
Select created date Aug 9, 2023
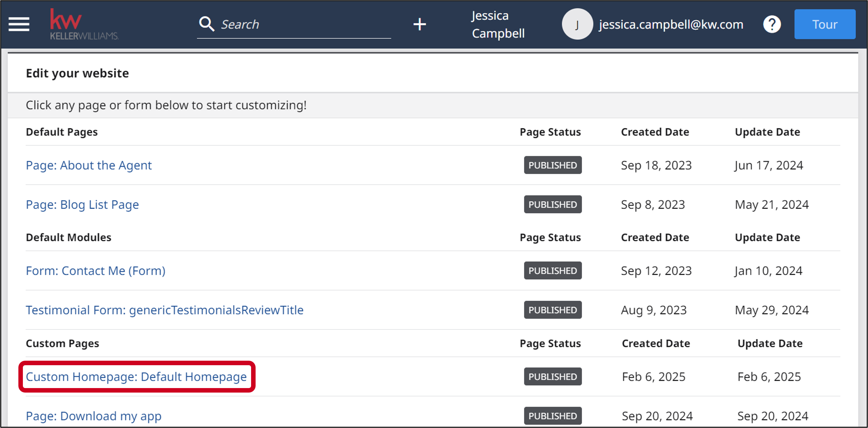pos(654,310)
